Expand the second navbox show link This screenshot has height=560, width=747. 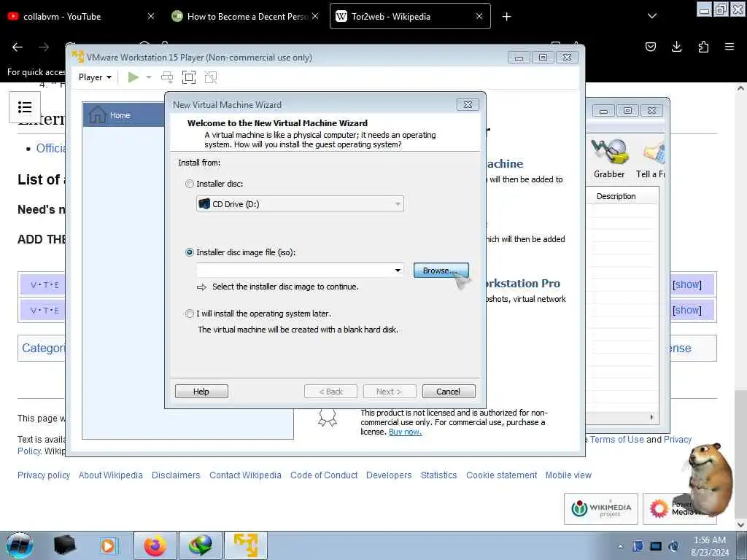[686, 311]
